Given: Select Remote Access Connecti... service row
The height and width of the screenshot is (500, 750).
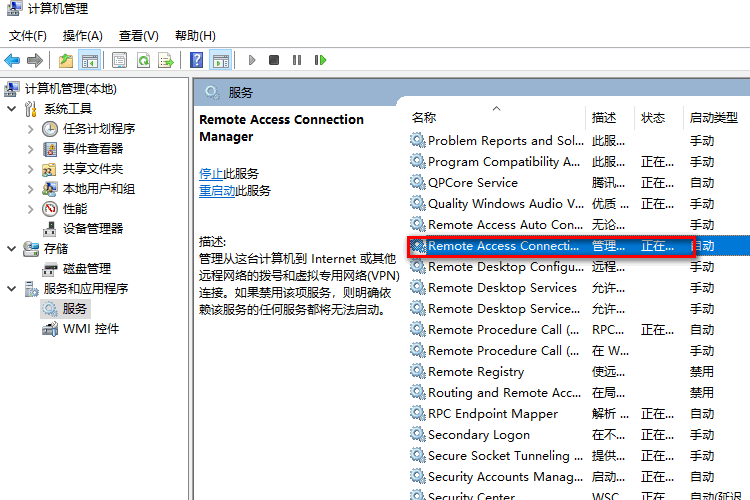Looking at the screenshot, I should (x=579, y=246).
